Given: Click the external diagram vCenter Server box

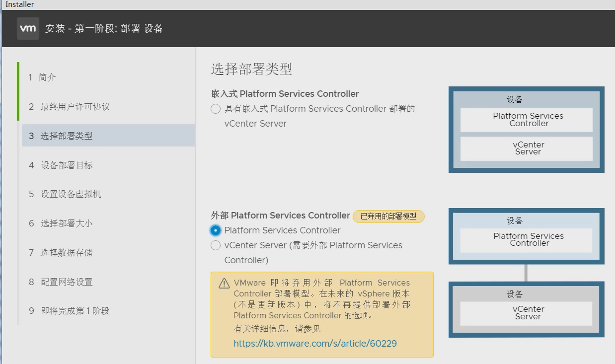Looking at the screenshot, I should (x=527, y=313).
